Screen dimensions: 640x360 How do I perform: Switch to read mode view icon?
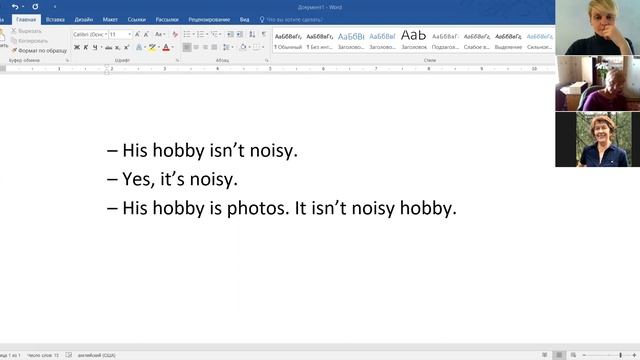[544, 355]
